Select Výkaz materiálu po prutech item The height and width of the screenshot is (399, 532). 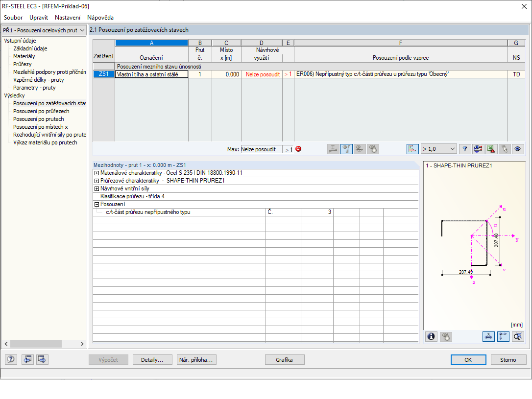pyautogui.click(x=45, y=142)
